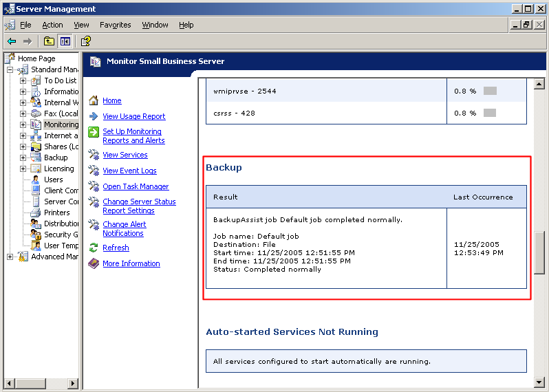Click the Change Alert Notifications link

(x=125, y=229)
